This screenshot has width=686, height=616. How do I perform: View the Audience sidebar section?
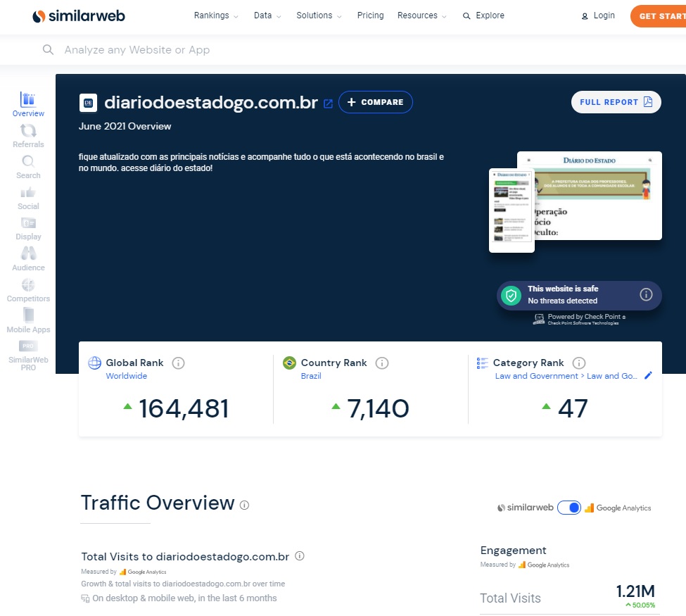point(28,259)
